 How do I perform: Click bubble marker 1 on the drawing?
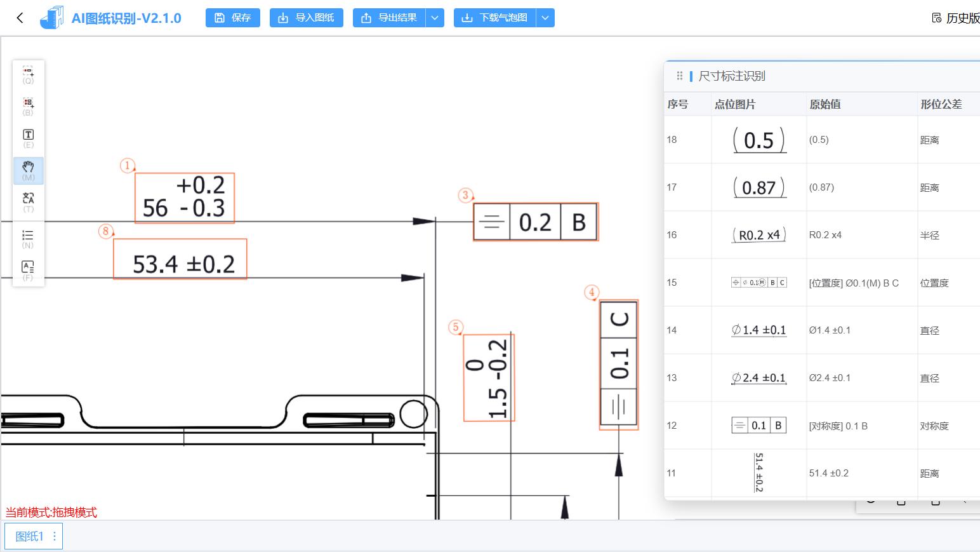pos(128,166)
